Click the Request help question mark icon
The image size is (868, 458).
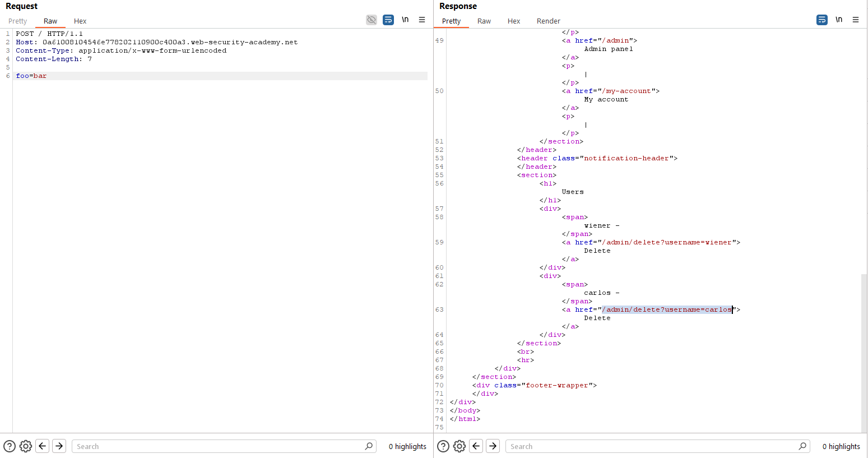(x=10, y=446)
